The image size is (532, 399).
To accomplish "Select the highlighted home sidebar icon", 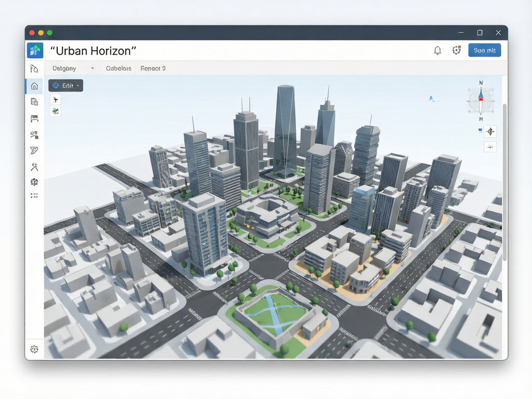I will click(34, 86).
